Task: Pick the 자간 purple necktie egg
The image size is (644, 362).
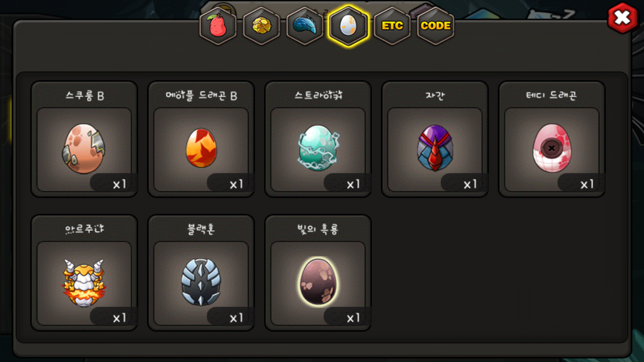Action: click(435, 148)
